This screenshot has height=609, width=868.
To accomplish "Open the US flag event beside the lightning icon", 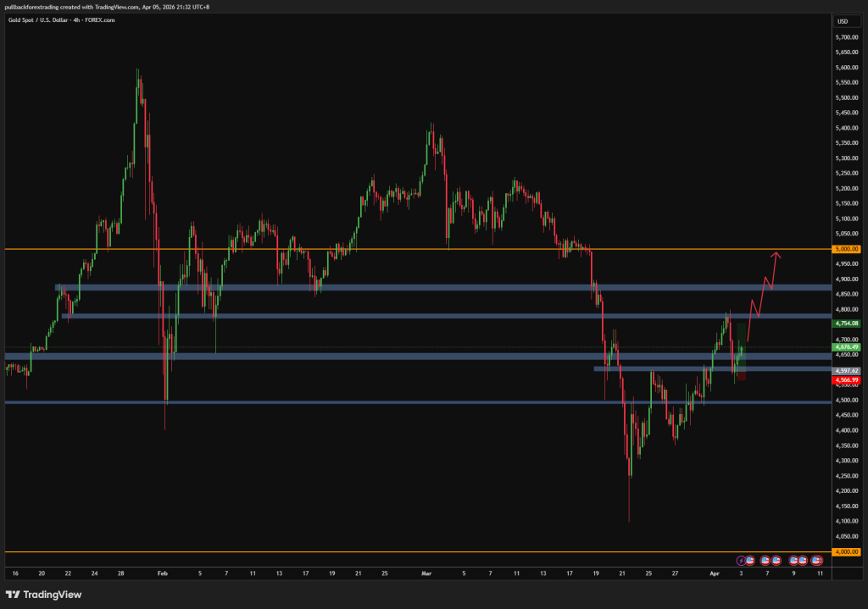I will pos(749,560).
